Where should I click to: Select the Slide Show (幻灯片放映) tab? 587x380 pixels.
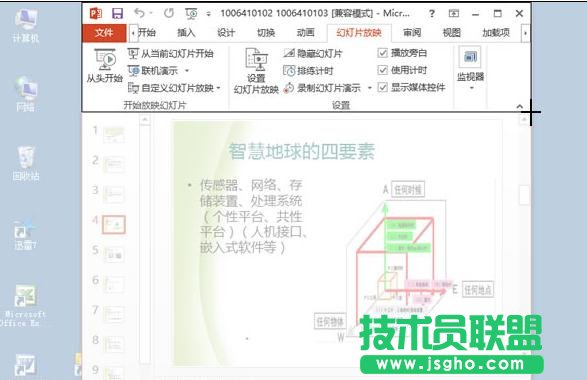[x=359, y=33]
